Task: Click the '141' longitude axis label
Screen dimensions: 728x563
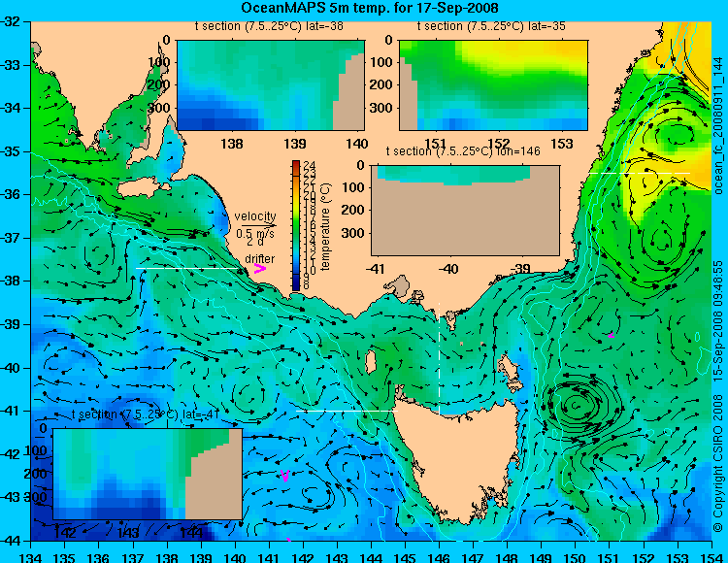Action: [x=269, y=557]
